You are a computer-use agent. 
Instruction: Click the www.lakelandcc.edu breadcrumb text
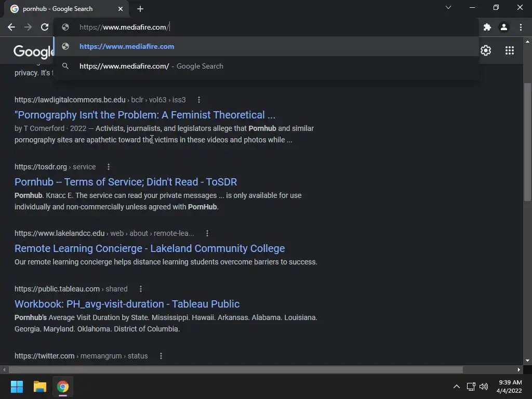(104, 233)
